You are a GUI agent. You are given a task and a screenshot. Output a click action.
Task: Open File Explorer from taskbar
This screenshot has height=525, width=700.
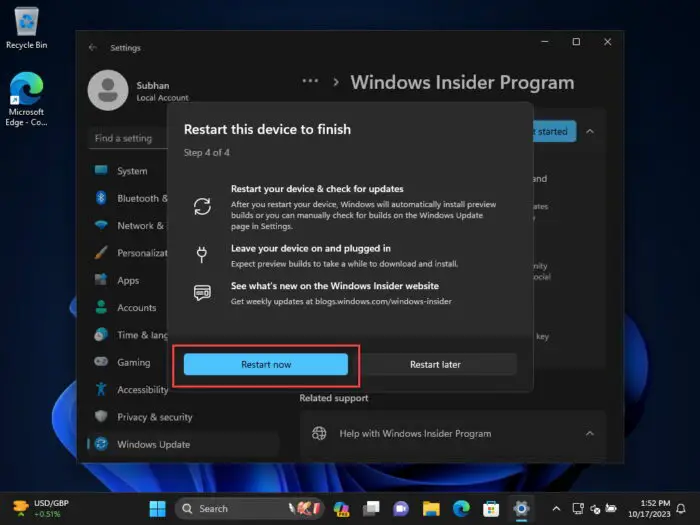click(431, 508)
